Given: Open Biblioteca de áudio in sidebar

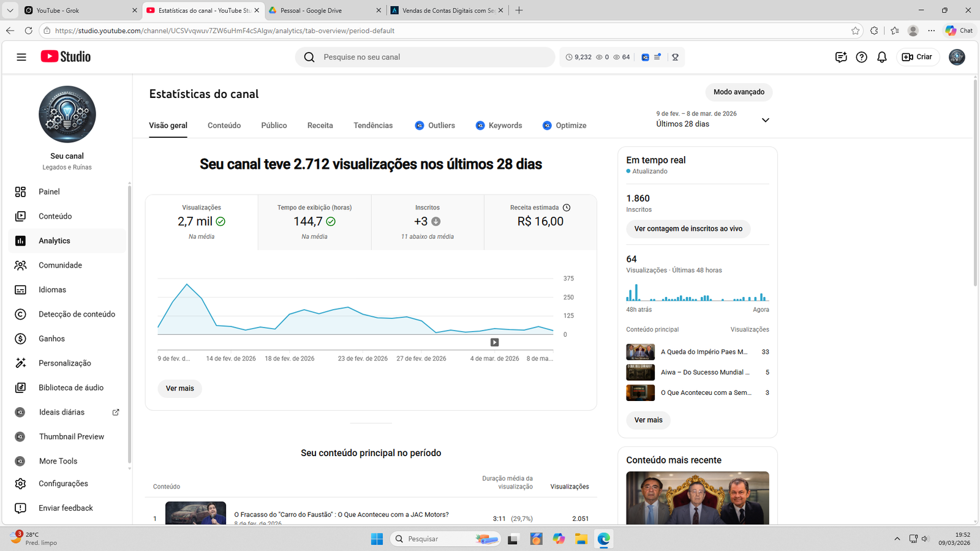Looking at the screenshot, I should tap(70, 388).
